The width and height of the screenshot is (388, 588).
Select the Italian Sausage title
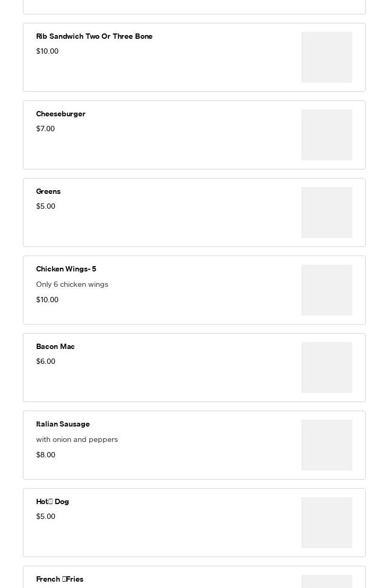click(x=63, y=424)
